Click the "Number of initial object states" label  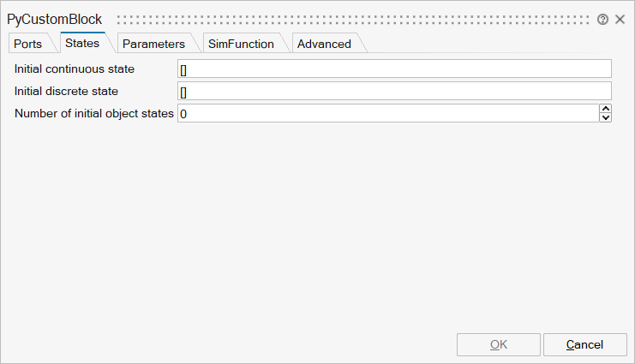(x=94, y=113)
